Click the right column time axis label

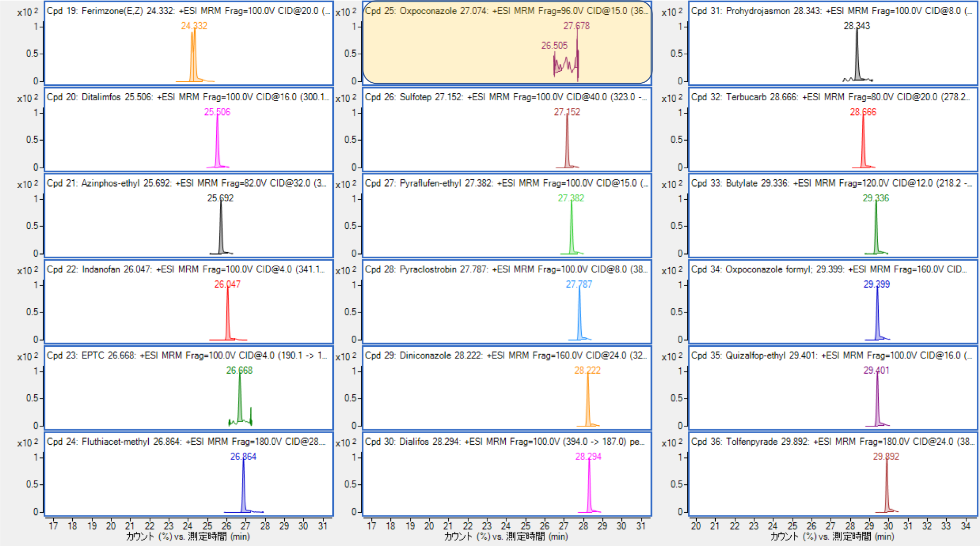click(x=832, y=537)
